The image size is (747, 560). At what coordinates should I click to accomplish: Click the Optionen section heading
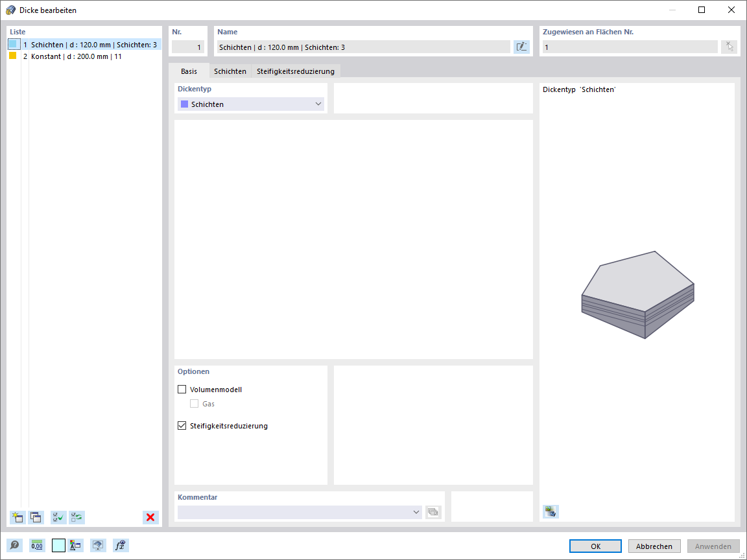click(193, 371)
